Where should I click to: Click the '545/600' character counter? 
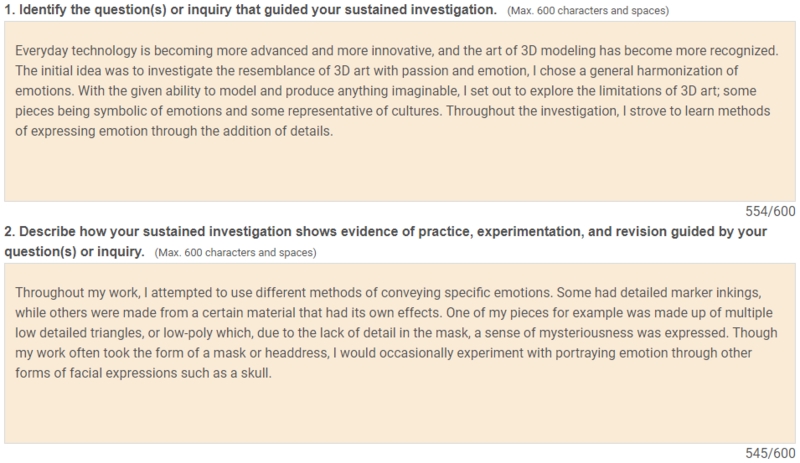(770, 453)
